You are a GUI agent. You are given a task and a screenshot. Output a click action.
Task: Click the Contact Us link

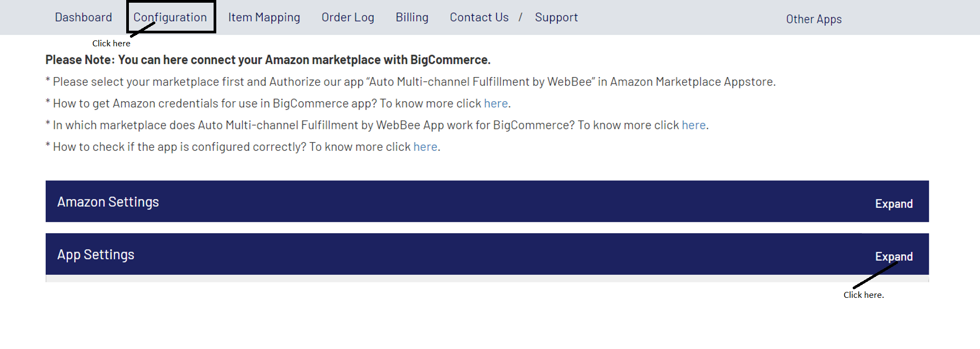(479, 17)
